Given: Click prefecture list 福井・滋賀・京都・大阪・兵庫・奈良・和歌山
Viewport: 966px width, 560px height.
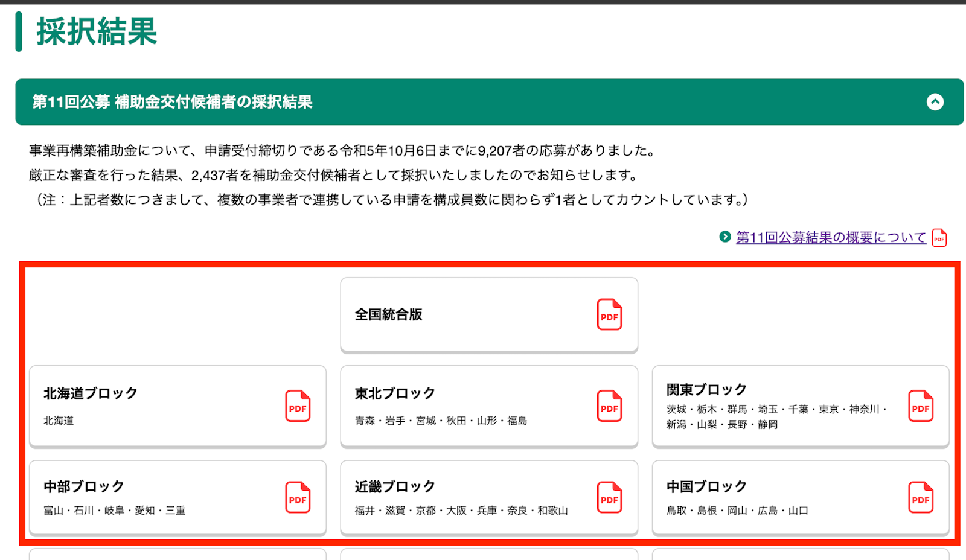Looking at the screenshot, I should [461, 511].
